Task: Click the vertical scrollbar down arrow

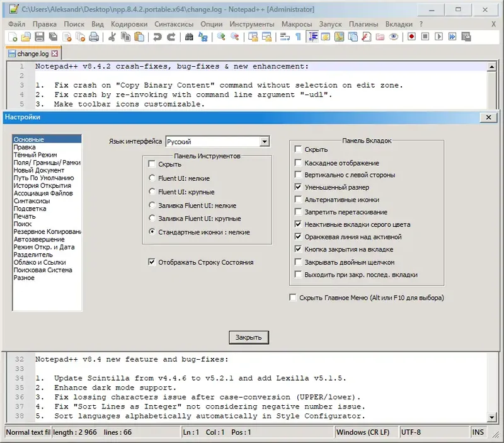Action: coord(493,416)
